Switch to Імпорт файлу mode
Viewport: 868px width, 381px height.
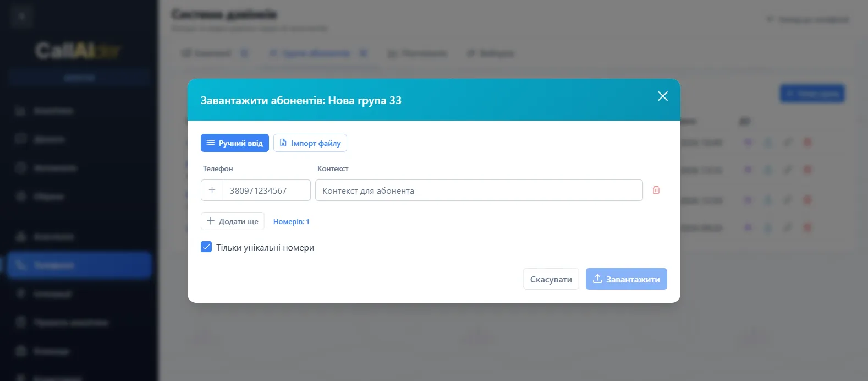click(310, 143)
